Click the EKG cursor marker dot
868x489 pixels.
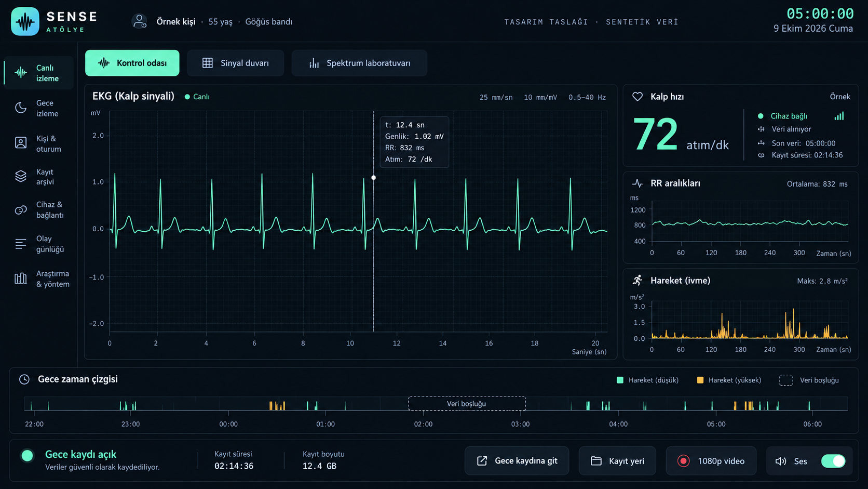(x=374, y=178)
